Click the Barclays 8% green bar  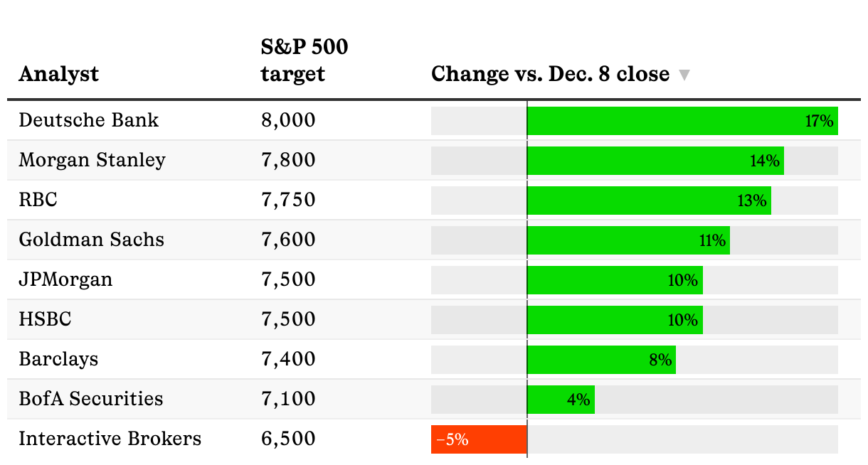(600, 360)
